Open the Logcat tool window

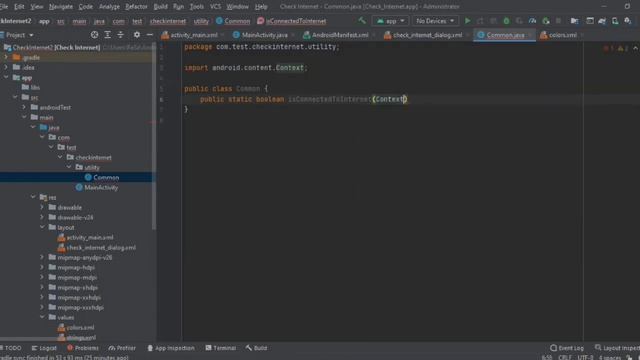click(x=44, y=348)
